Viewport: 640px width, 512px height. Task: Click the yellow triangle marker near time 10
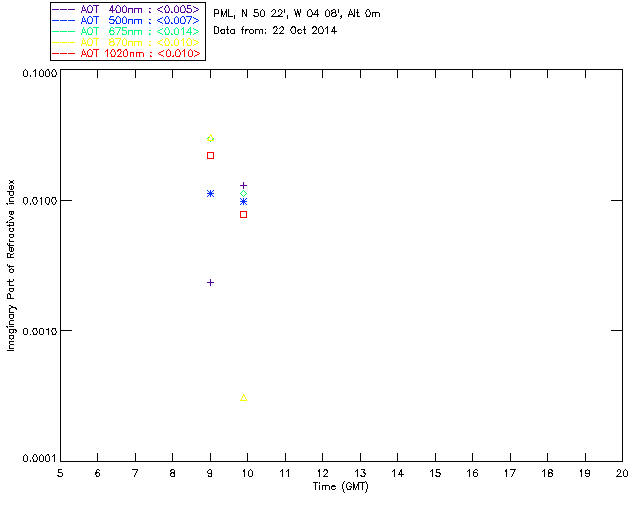click(x=243, y=398)
